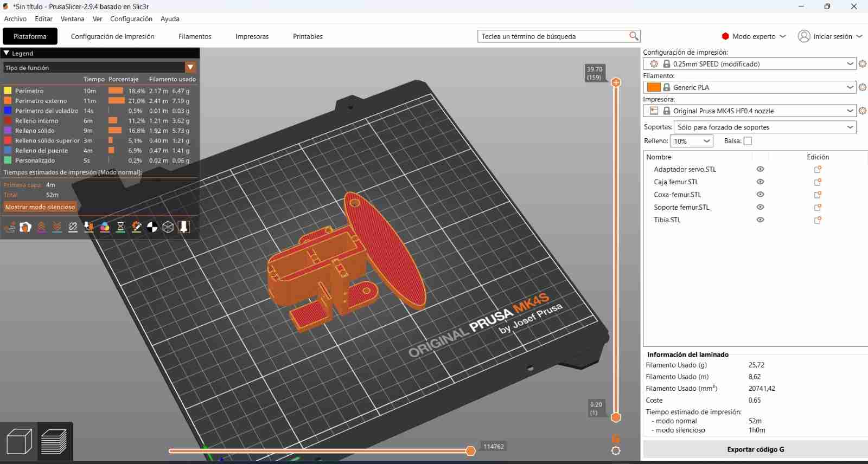Viewport: 868px width, 464px height.
Task: Open the Generic PLA filament dropdown
Action: [x=750, y=87]
